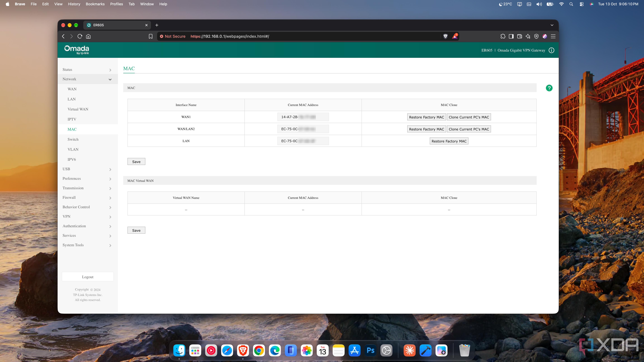Save the MAC Virtual WAN settings
Screen dimensions: 644x362
[136, 230]
